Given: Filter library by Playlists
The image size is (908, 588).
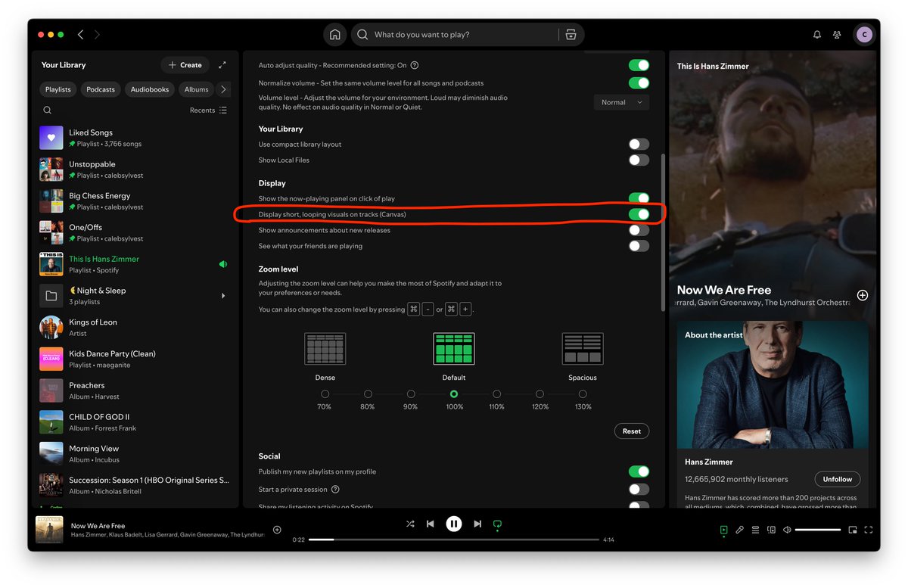Looking at the screenshot, I should pyautogui.click(x=58, y=89).
